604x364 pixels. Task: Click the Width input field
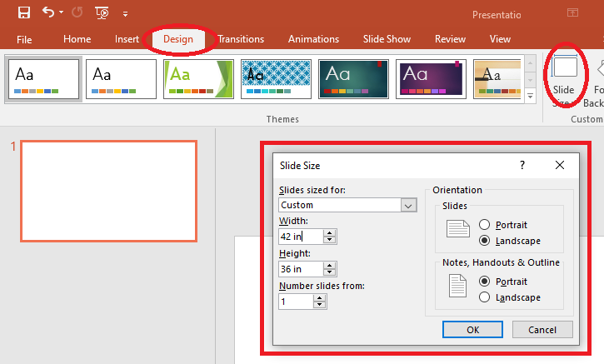[x=300, y=237]
